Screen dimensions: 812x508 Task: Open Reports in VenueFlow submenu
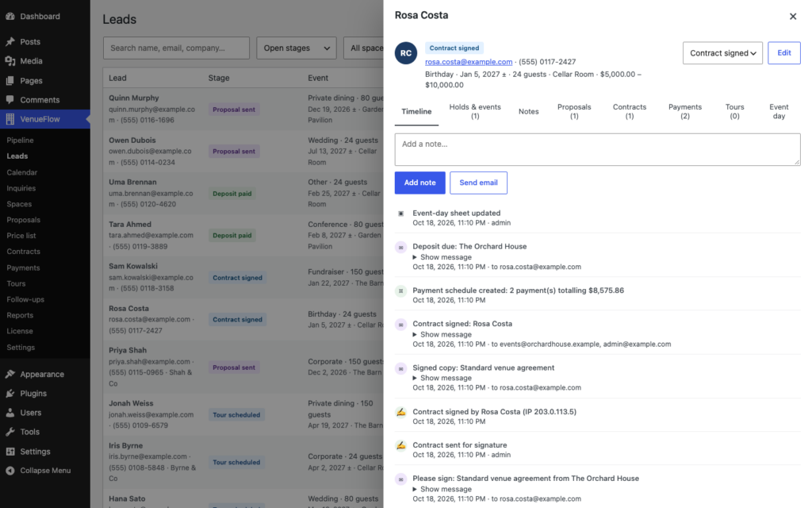[20, 315]
